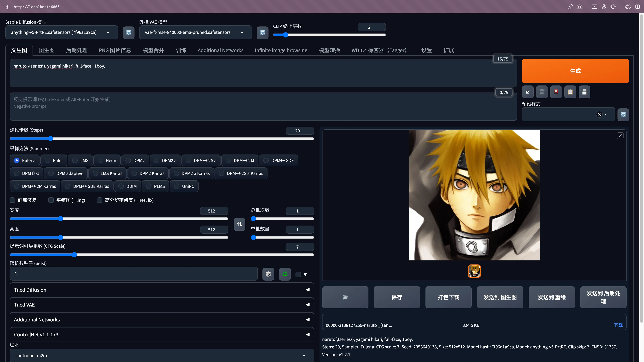Open the external VAE model dropdown
Image resolution: width=644 pixels, height=362 pixels.
tap(195, 33)
